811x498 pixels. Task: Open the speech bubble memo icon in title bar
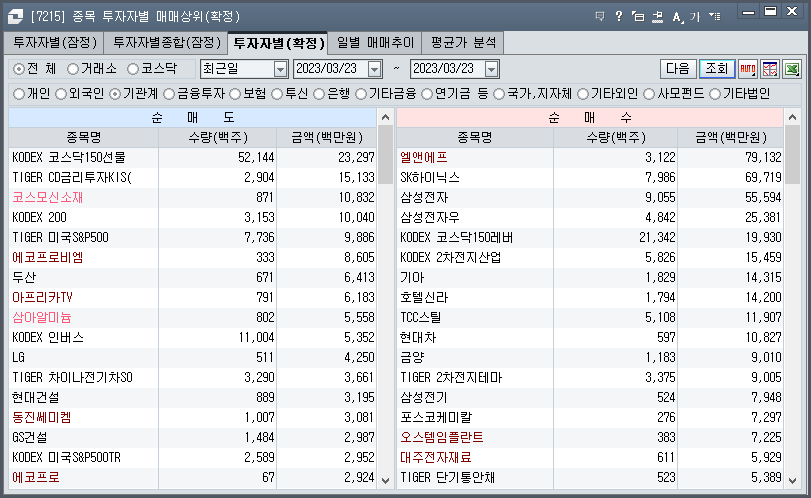(x=600, y=17)
